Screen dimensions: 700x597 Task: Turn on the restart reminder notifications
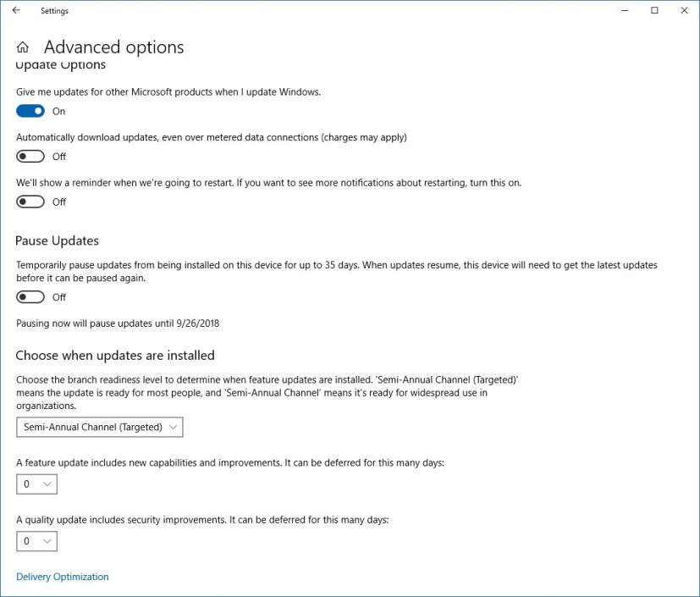click(30, 202)
